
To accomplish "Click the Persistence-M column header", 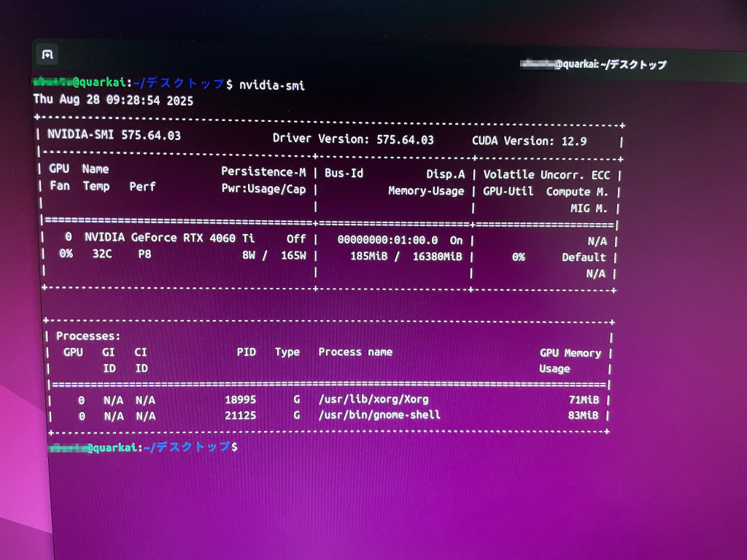I will (263, 172).
